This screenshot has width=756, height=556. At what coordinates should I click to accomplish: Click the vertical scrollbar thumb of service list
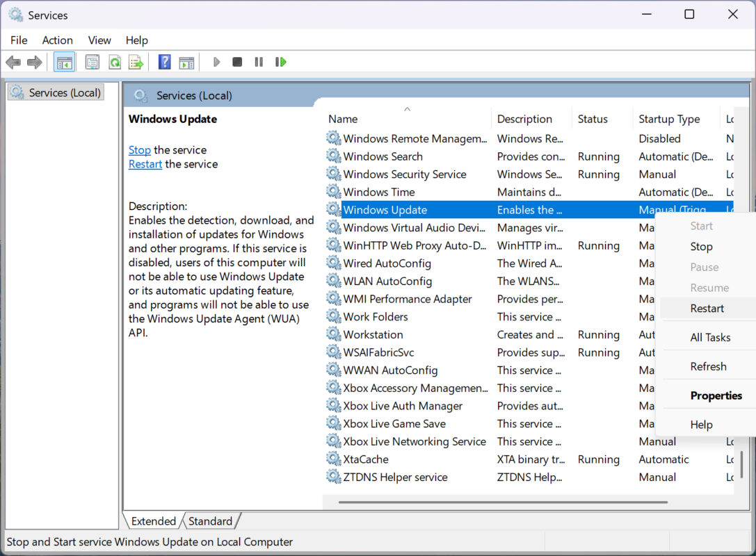coord(741,464)
